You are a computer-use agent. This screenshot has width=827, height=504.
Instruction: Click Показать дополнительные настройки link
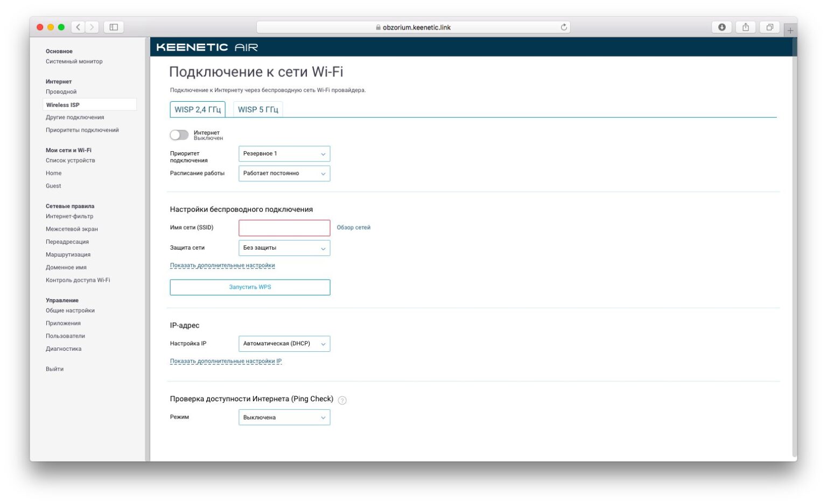pyautogui.click(x=222, y=266)
